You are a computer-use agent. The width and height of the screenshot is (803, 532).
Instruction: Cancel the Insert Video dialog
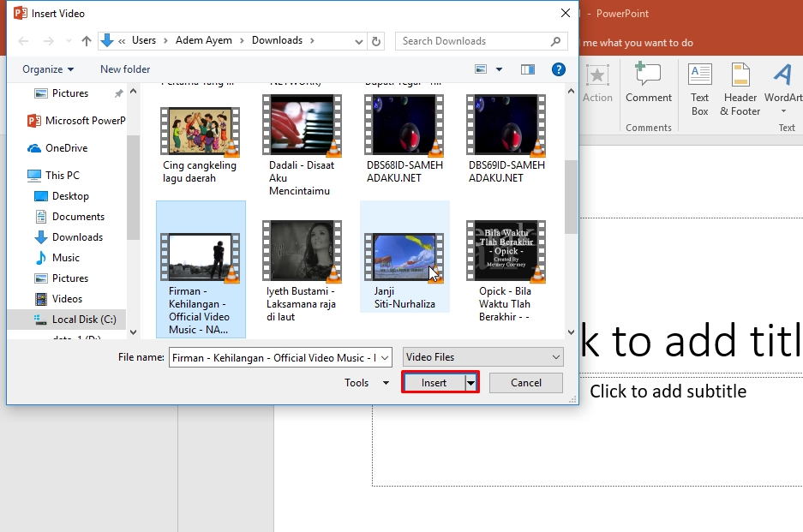[x=526, y=382]
